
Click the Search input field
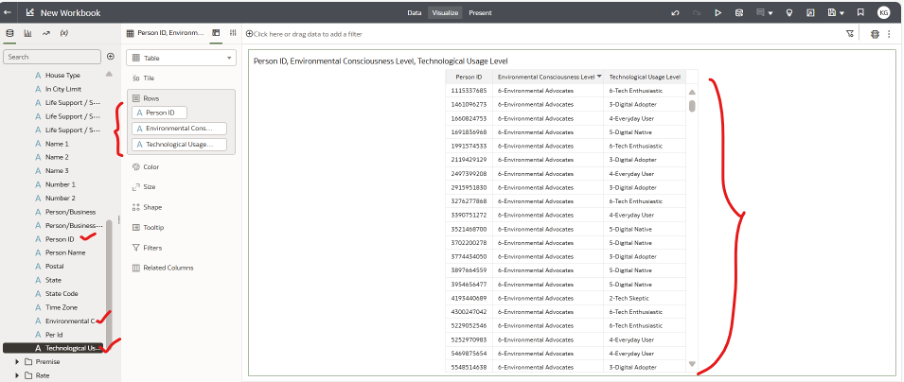click(52, 57)
